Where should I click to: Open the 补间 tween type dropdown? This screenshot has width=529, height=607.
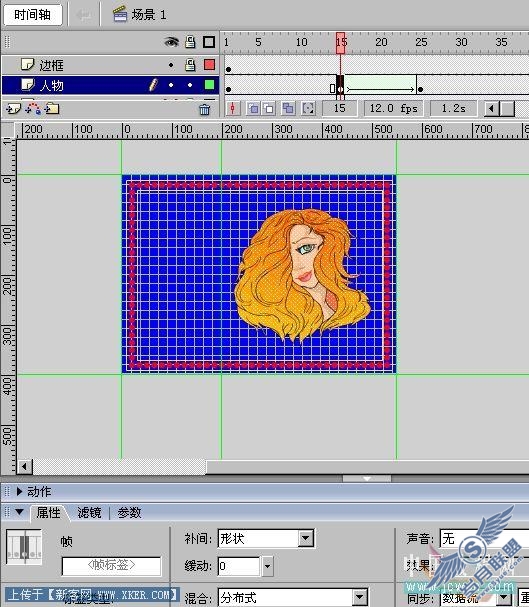pos(306,538)
